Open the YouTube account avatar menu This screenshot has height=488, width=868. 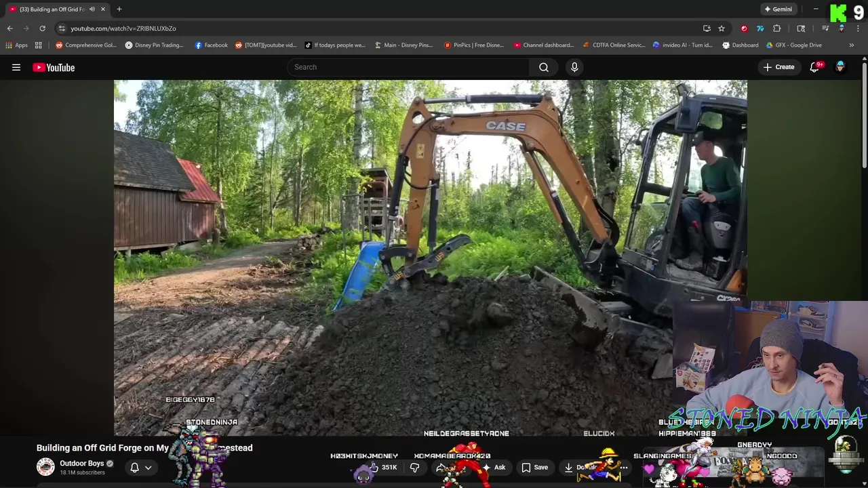pyautogui.click(x=840, y=67)
